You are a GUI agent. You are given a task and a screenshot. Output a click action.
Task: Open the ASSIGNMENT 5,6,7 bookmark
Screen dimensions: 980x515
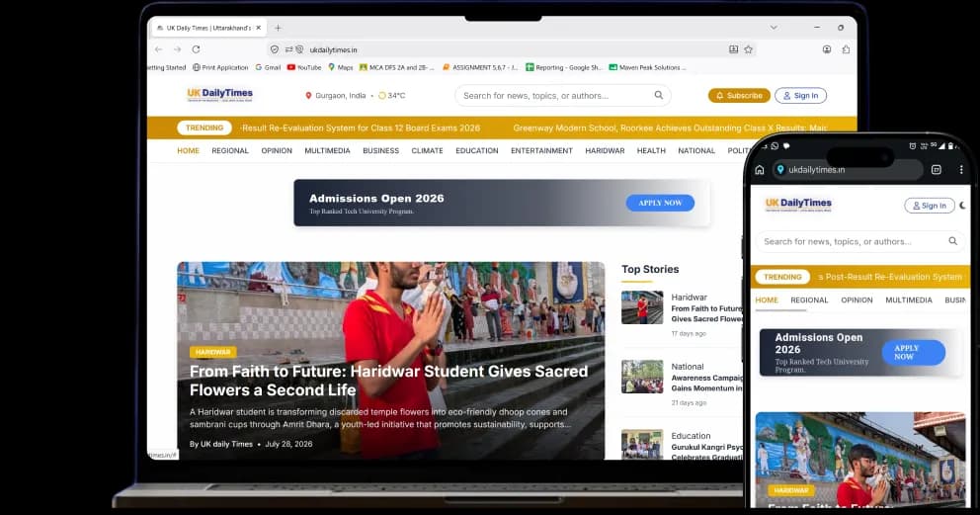point(480,67)
